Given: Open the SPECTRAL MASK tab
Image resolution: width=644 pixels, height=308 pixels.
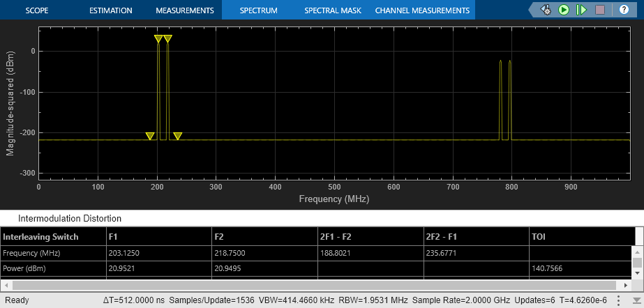Looking at the screenshot, I should pos(331,10).
